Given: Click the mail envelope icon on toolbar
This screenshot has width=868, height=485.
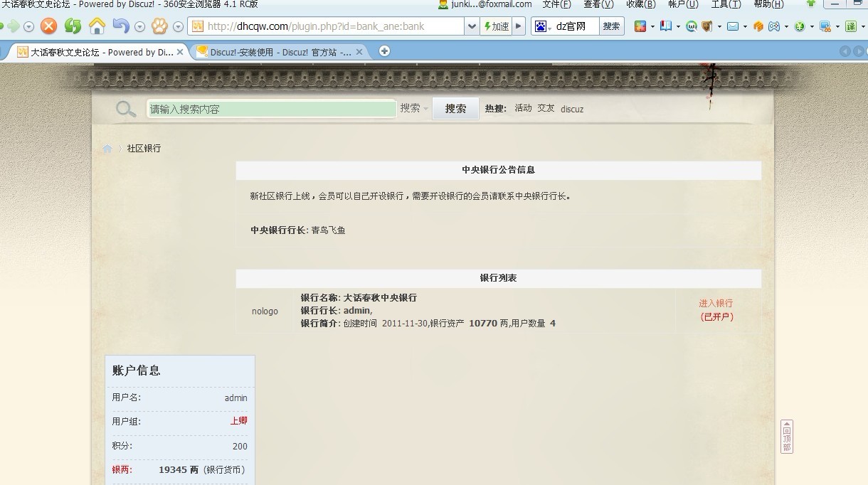Looking at the screenshot, I should pyautogui.click(x=732, y=26).
